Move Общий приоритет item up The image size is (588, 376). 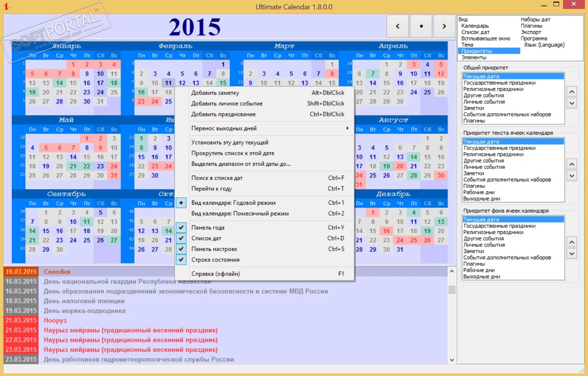(x=572, y=92)
